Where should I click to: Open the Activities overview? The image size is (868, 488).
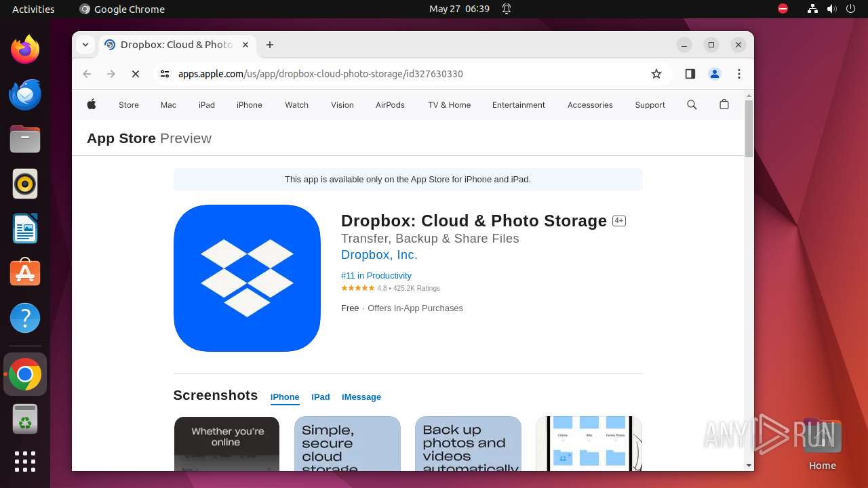coord(33,9)
